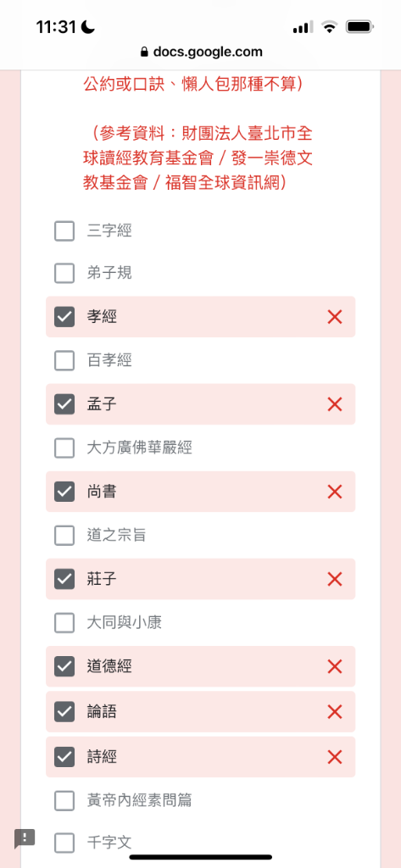This screenshot has width=401, height=868.
Task: Tap the docs.google.com address bar
Action: coord(201,53)
